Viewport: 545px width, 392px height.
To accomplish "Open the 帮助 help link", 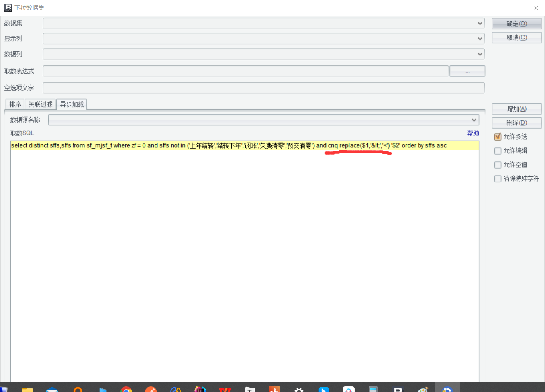I will (x=473, y=133).
